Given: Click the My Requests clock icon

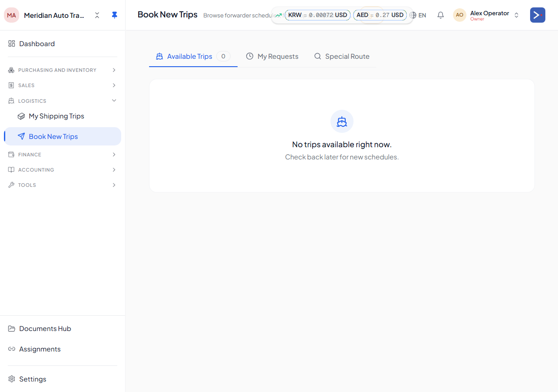Looking at the screenshot, I should (250, 56).
